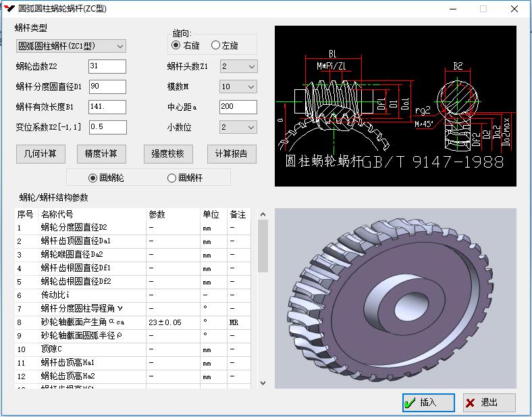The image size is (532, 417).
Task: Expand the 小数位 dropdown
Action: [238, 127]
